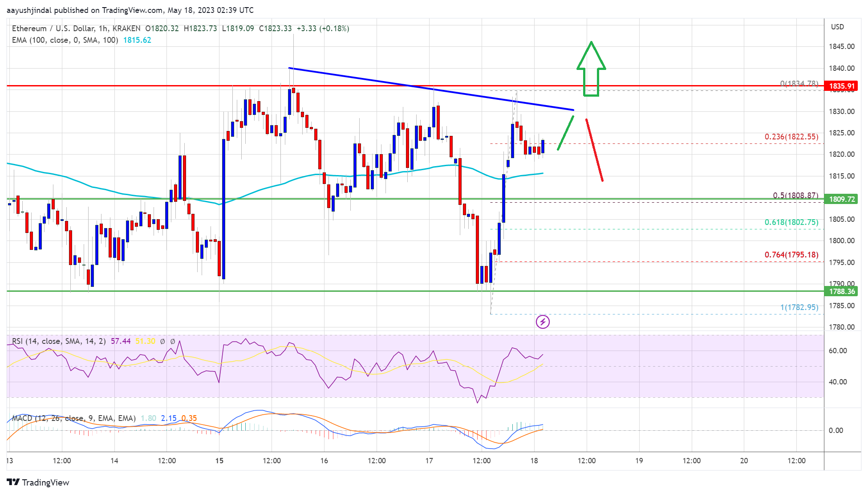Click the short green upward projection line

[565, 133]
